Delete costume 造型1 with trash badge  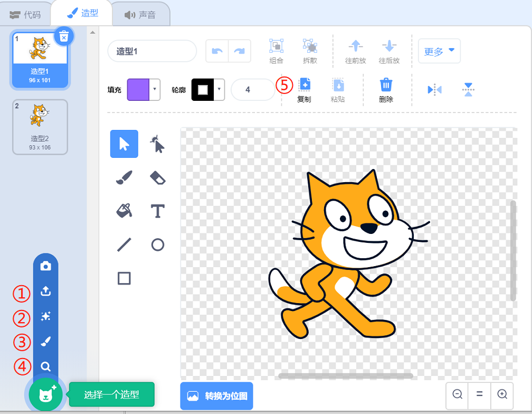pyautogui.click(x=64, y=36)
